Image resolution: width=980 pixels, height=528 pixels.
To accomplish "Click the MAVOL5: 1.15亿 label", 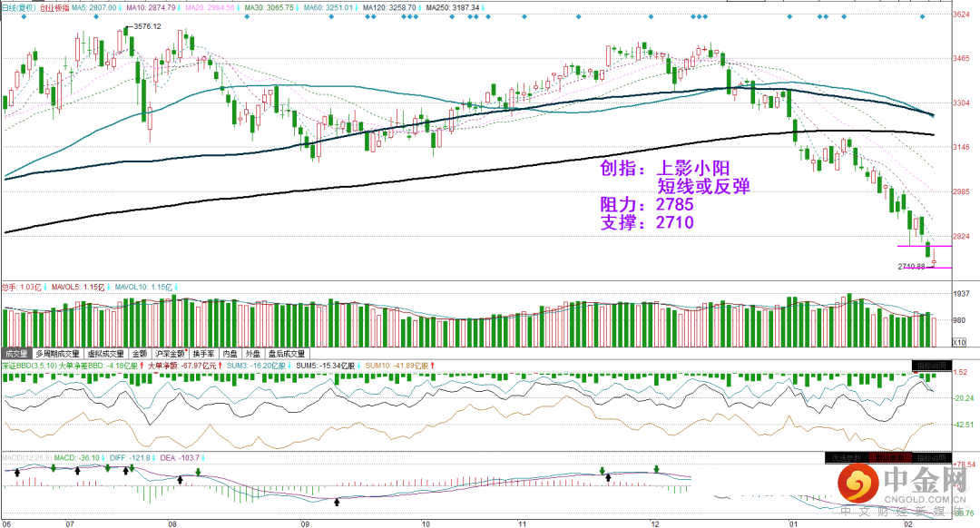I will pyautogui.click(x=78, y=287).
